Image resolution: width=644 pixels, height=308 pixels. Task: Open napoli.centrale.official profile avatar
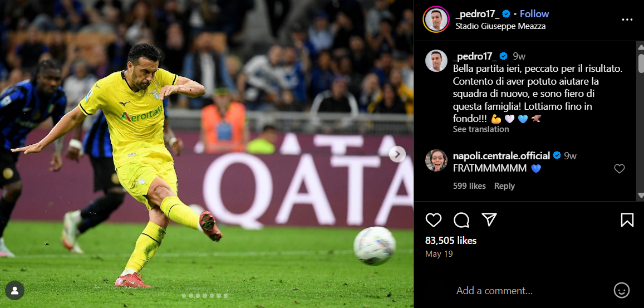pyautogui.click(x=436, y=160)
